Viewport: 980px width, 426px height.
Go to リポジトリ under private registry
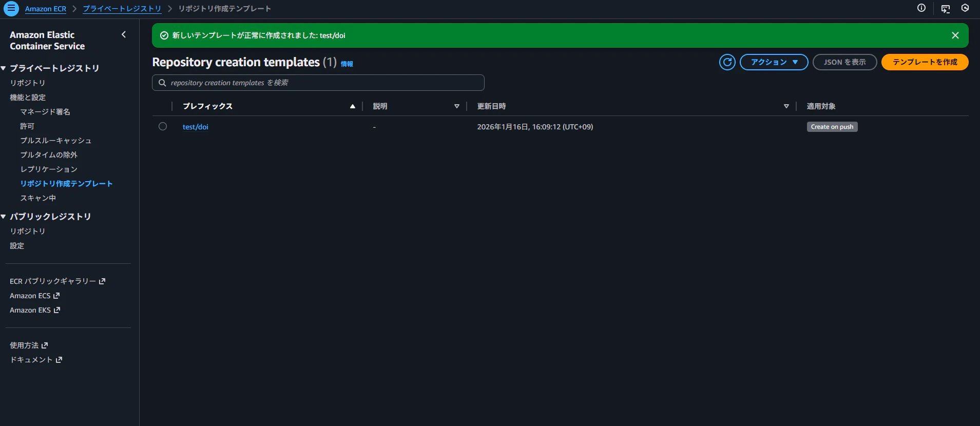click(28, 83)
